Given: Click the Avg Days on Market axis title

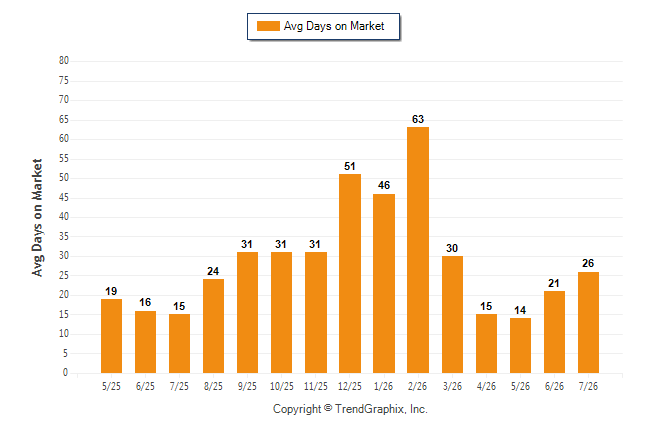Looking at the screenshot, I should (x=37, y=218).
